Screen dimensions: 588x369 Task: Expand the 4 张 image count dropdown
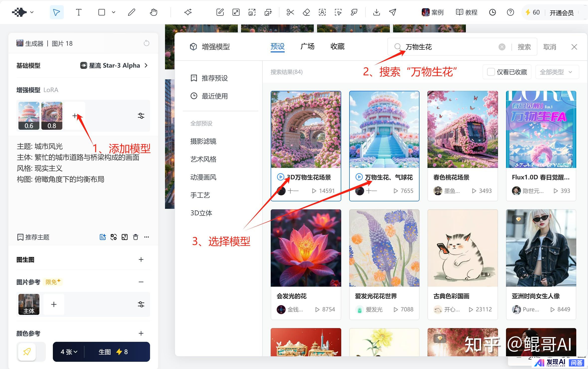pos(69,352)
